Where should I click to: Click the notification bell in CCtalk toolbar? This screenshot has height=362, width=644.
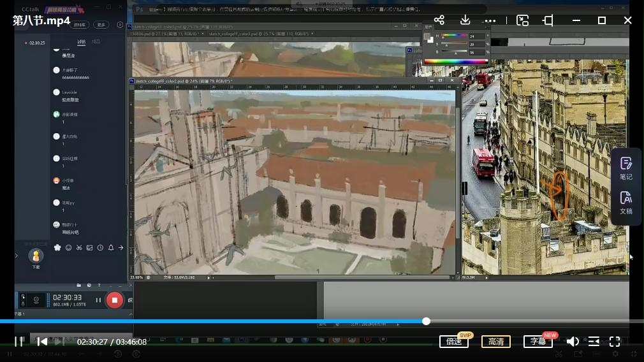[x=111, y=247]
